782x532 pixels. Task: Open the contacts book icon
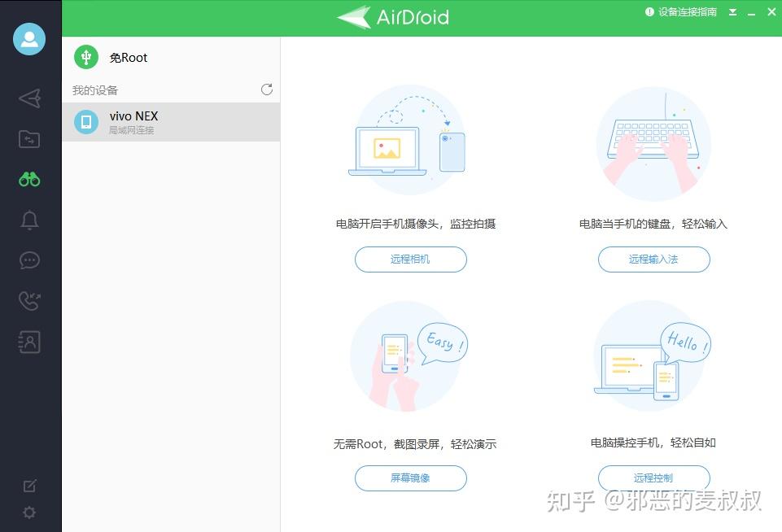29,342
